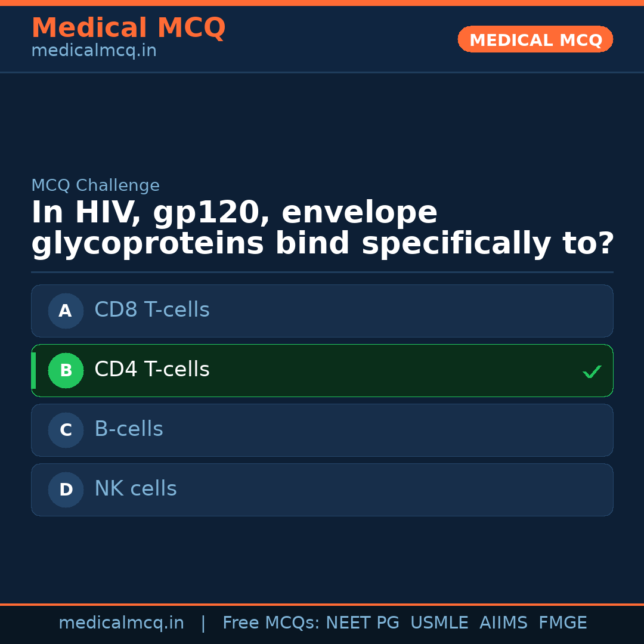Click the orange MEDICAL MCQ badge
Screen dimensions: 644x644
coord(535,39)
